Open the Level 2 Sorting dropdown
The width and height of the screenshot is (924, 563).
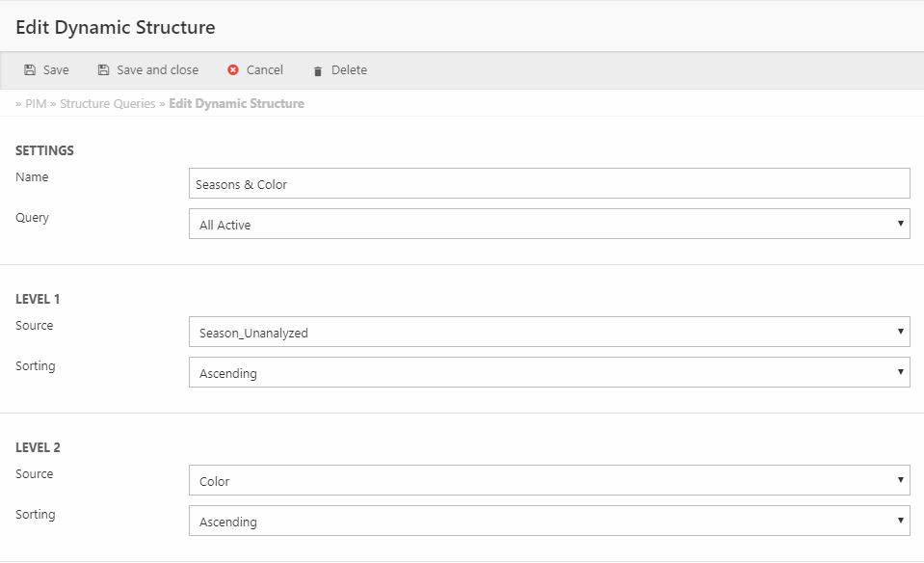pos(549,522)
